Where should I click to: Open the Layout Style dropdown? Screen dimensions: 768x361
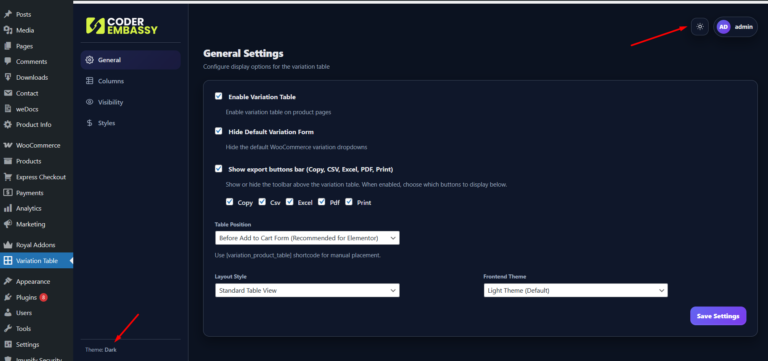(x=307, y=290)
